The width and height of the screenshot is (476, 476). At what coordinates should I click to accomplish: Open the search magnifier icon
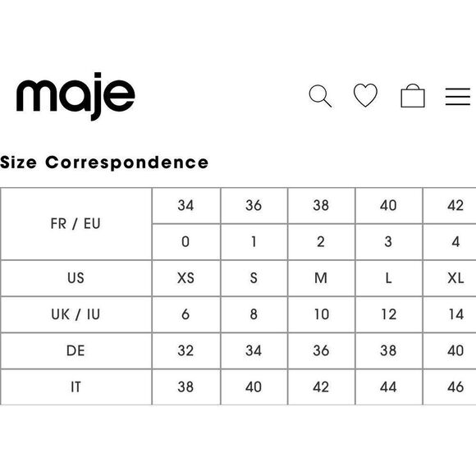pos(320,96)
